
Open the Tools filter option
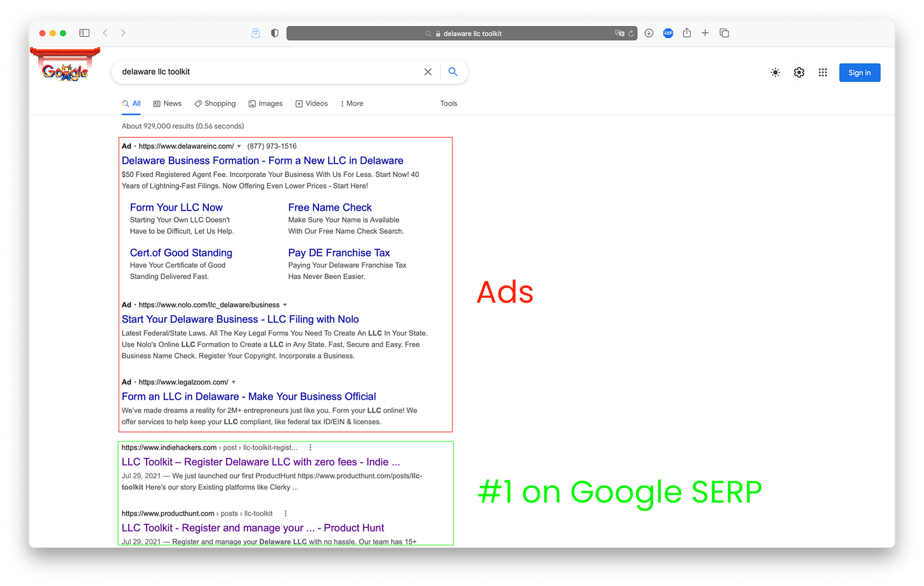point(449,103)
